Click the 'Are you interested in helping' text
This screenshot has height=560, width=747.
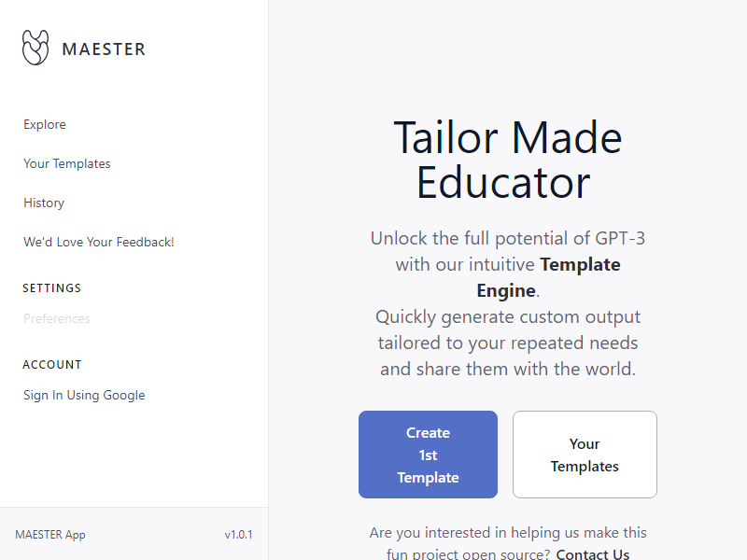click(x=507, y=533)
